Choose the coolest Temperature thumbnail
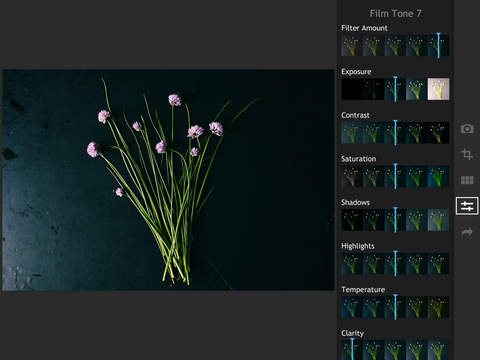This screenshot has height=360, width=480. pos(352,307)
